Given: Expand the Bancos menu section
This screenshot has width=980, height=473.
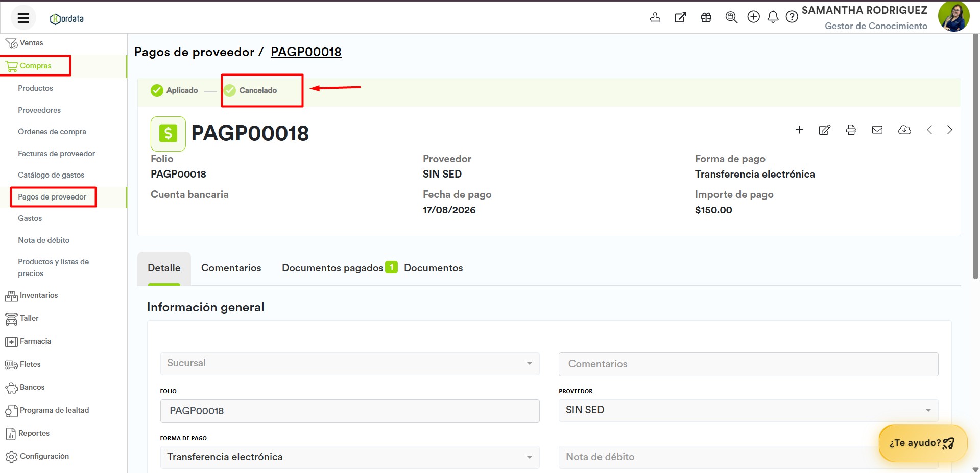Looking at the screenshot, I should click(25, 387).
